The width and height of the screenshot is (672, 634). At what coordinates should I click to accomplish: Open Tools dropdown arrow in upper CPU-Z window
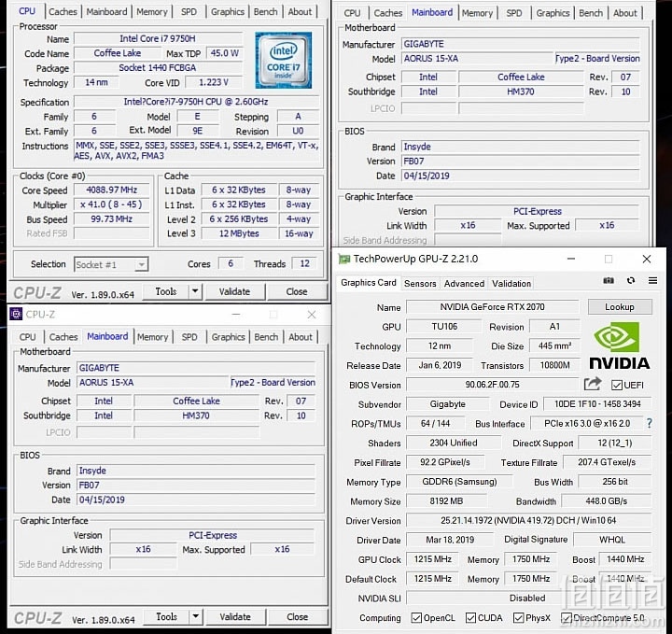pos(195,291)
